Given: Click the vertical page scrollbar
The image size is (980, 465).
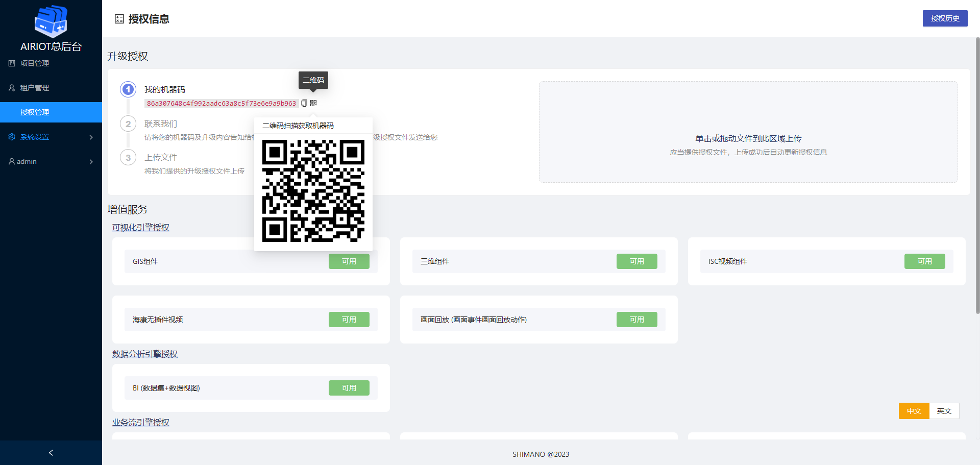Looking at the screenshot, I should (x=977, y=176).
